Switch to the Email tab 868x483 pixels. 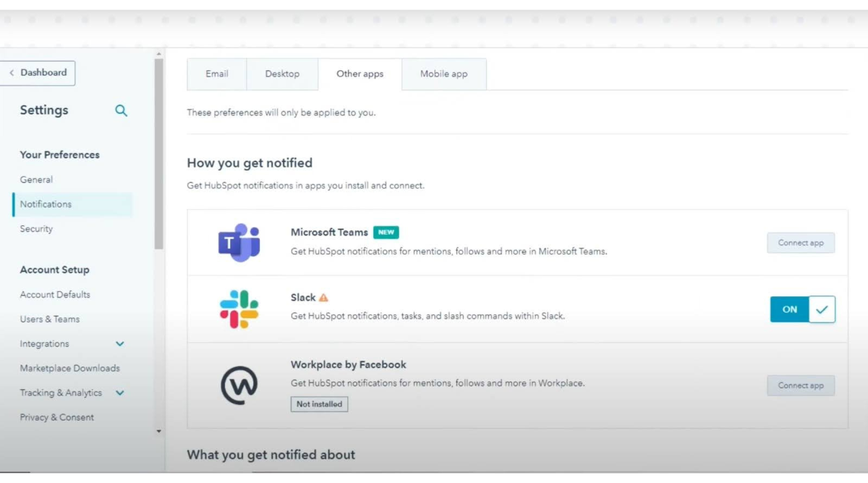(x=217, y=74)
